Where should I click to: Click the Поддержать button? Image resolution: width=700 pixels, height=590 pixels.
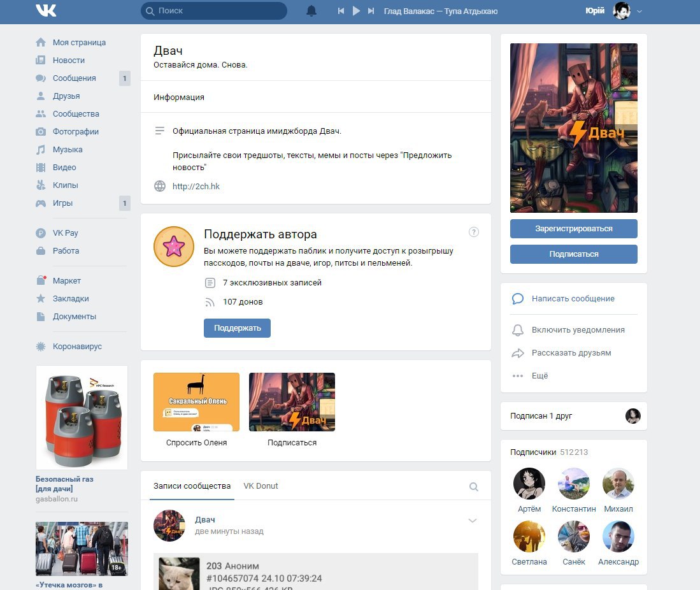[237, 328]
